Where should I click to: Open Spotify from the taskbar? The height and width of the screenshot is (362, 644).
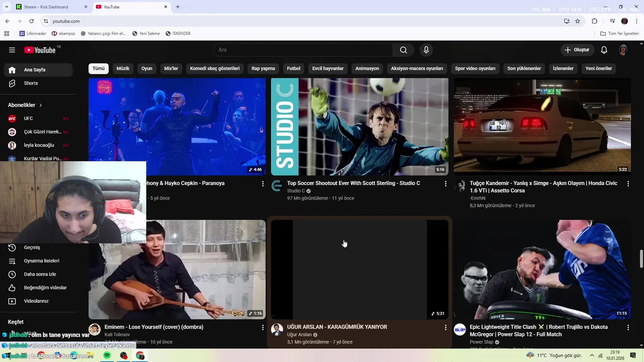pos(107,355)
